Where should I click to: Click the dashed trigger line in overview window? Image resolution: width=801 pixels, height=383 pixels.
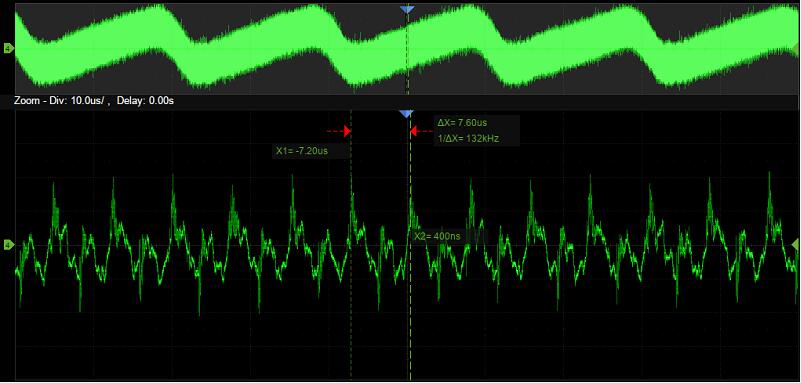[x=407, y=51]
